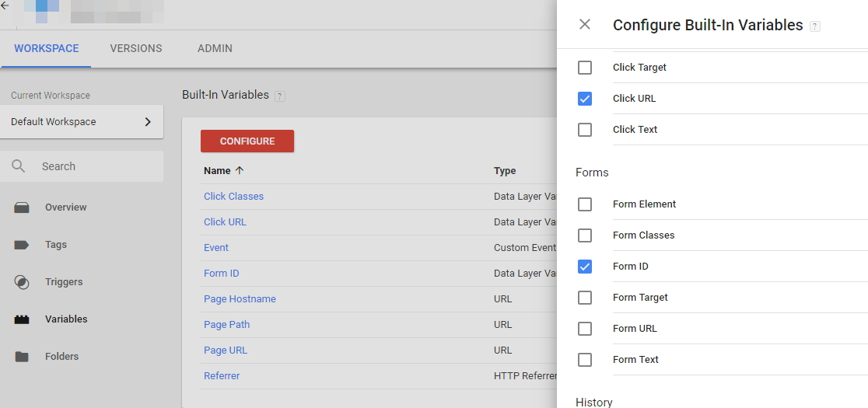Enable the Form Element checkbox
The width and height of the screenshot is (868, 408).
pos(585,204)
